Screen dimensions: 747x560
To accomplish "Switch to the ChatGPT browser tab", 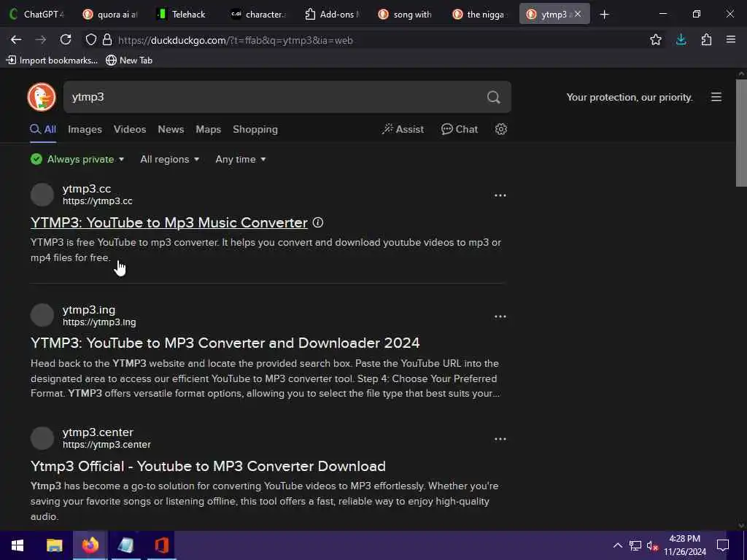I will click(37, 15).
